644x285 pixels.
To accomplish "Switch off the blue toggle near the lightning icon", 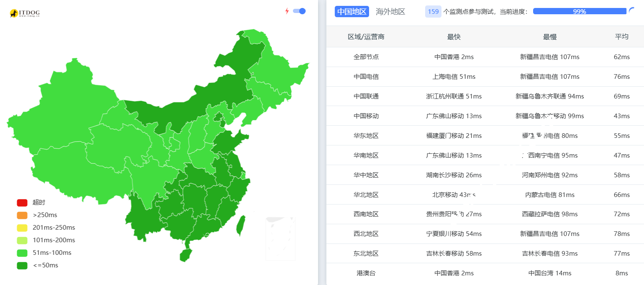I will (x=299, y=11).
